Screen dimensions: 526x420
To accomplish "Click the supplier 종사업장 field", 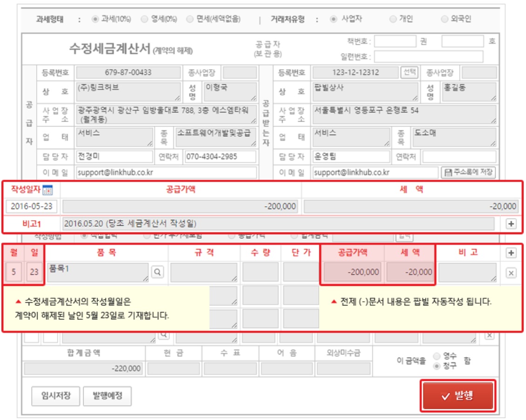I will pos(240,73).
